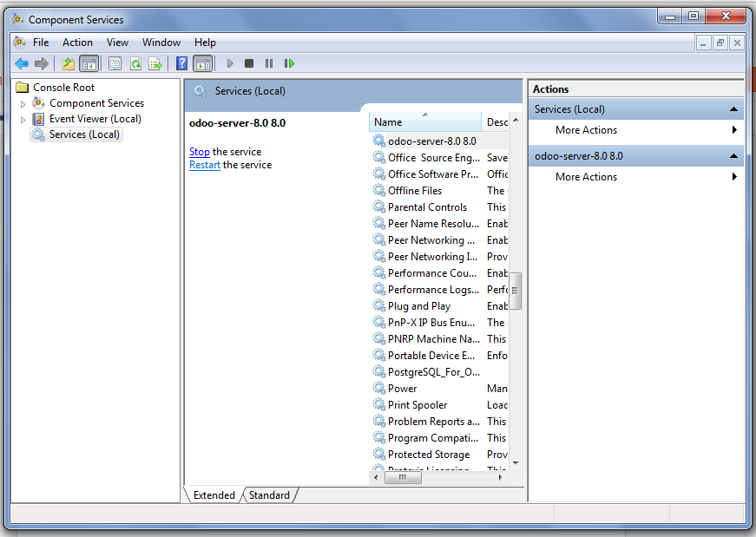Click the Pause Service toolbar icon
The image size is (756, 537).
tap(269, 63)
